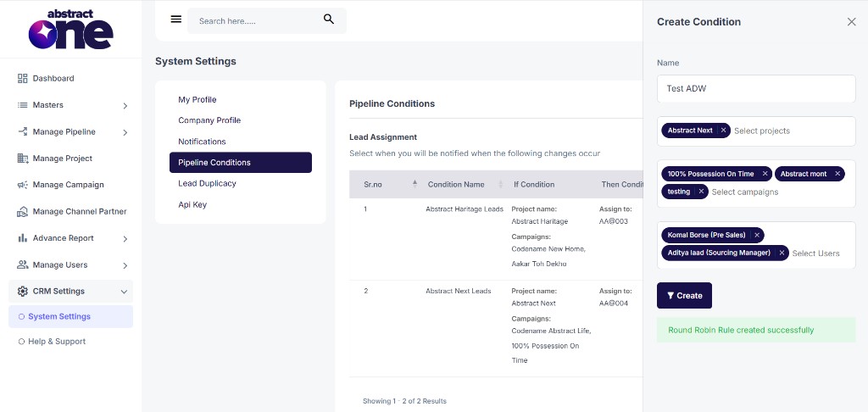
Task: Click the Masters list icon
Action: pos(23,105)
